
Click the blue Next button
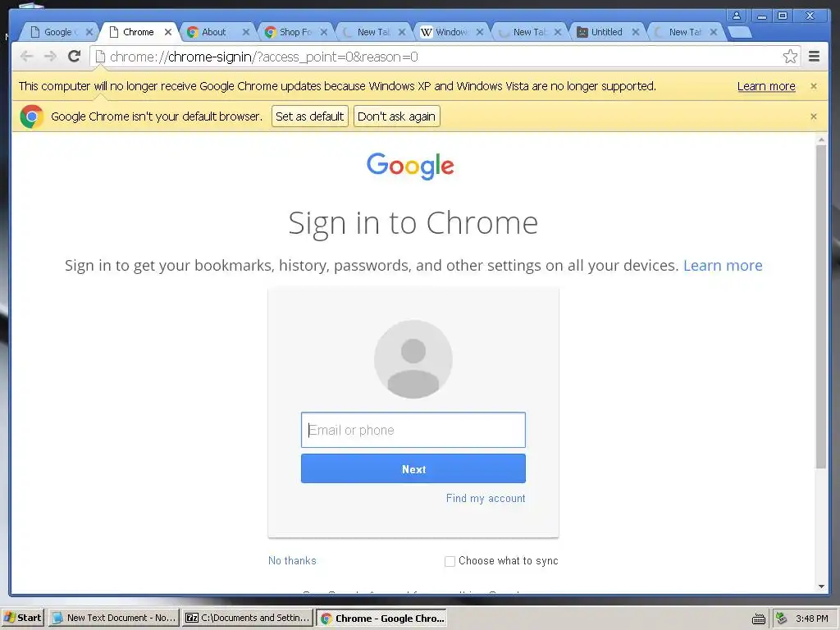[x=413, y=468]
